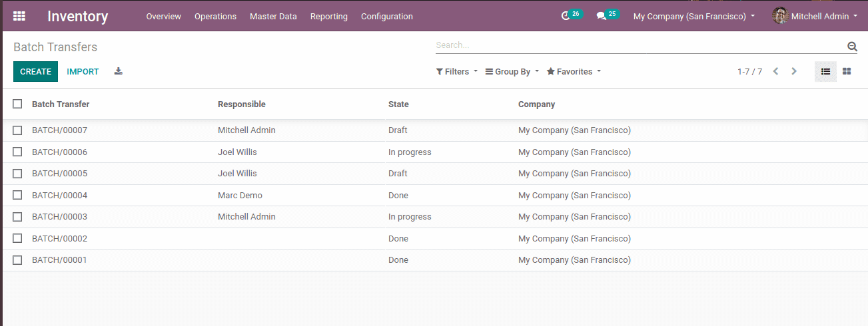This screenshot has width=868, height=326.
Task: Click Joel Willis in BATCH/00006 row
Action: (x=237, y=152)
